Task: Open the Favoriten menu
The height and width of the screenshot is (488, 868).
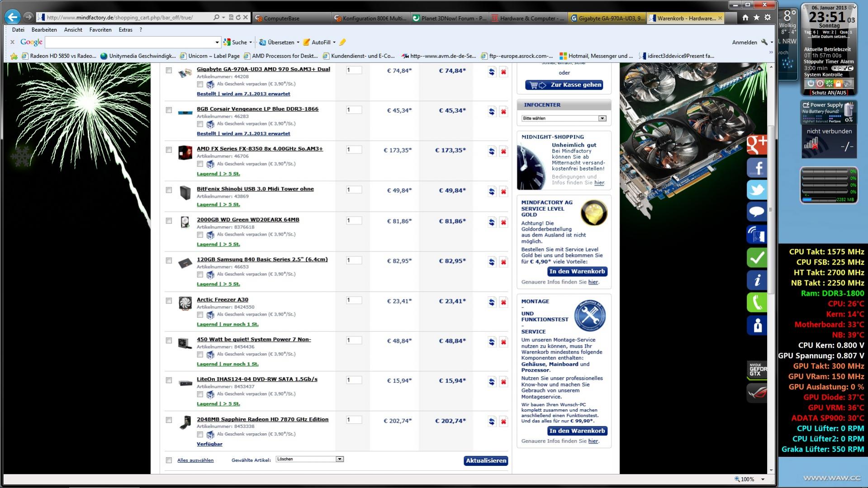Action: pos(100,30)
